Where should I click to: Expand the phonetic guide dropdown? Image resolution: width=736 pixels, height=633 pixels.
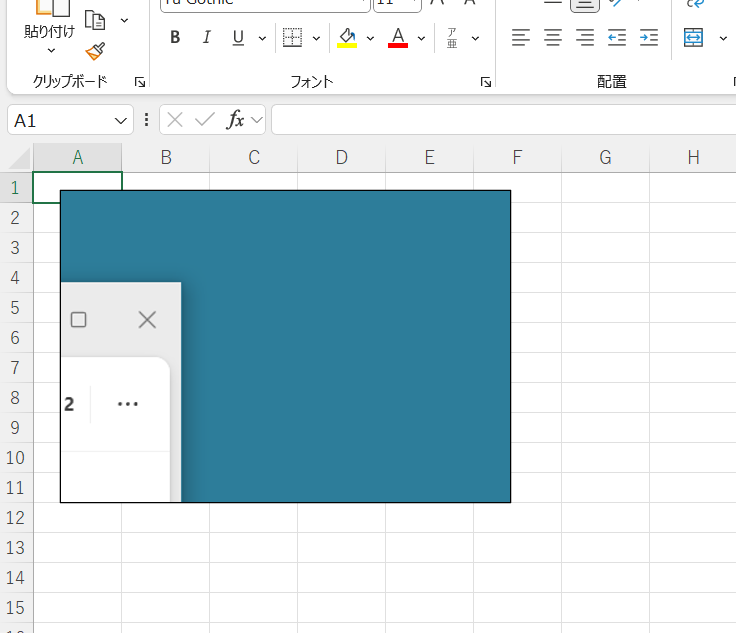[475, 38]
